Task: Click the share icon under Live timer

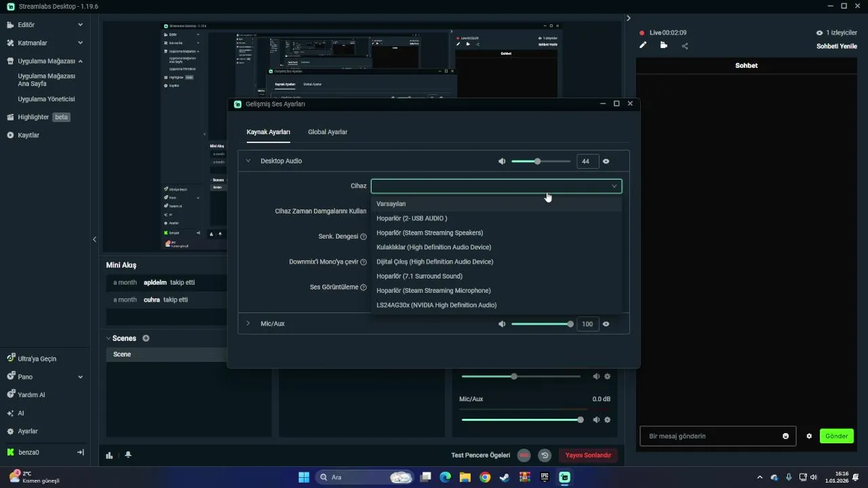Action: tap(685, 46)
